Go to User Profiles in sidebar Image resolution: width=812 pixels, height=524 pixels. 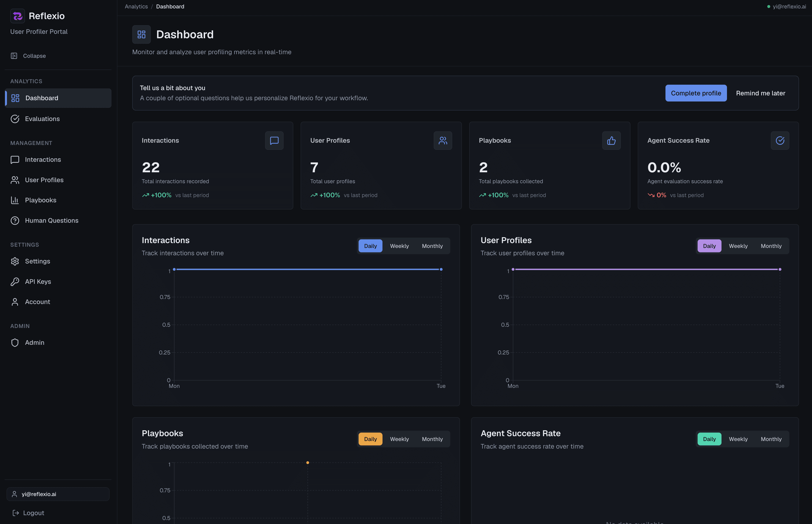pos(58,180)
